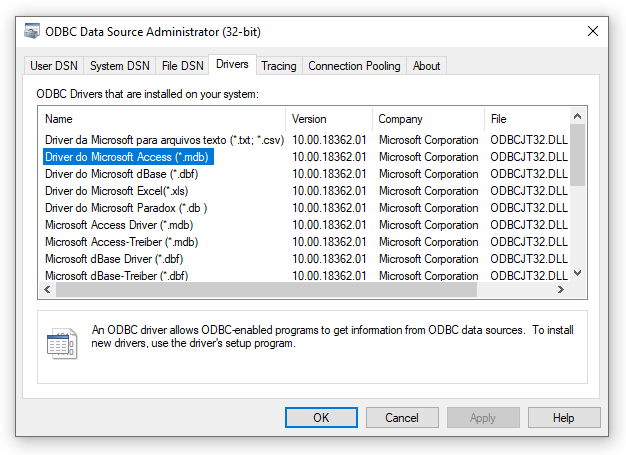Image resolution: width=626 pixels, height=455 pixels.
Task: Go to the Tracing tab
Action: [x=279, y=66]
